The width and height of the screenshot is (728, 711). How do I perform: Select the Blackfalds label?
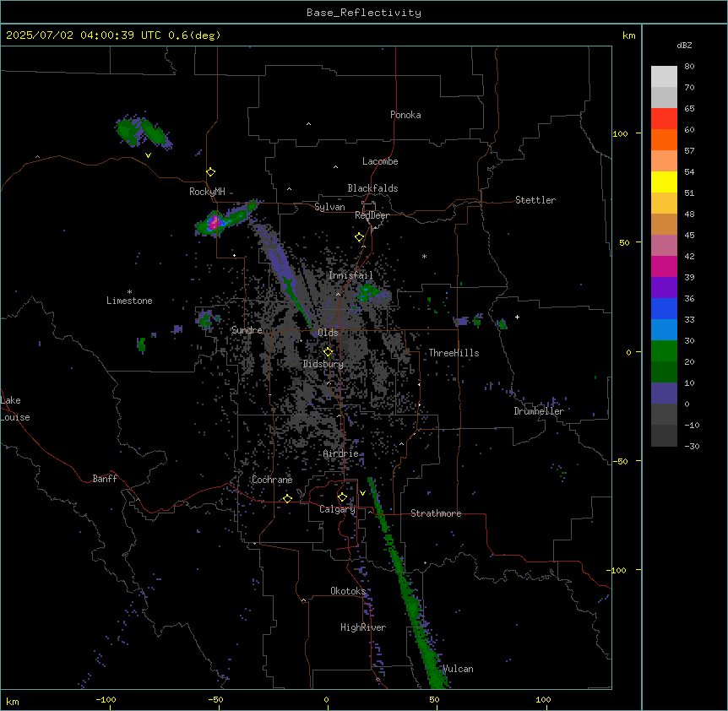point(372,188)
